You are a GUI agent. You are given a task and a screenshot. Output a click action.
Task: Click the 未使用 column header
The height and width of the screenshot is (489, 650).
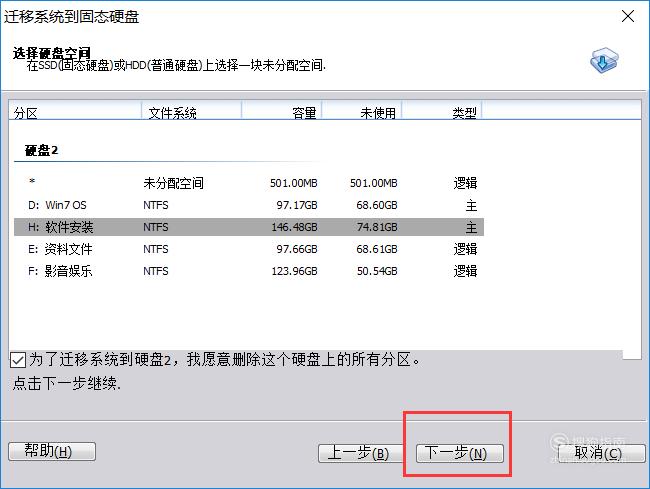pyautogui.click(x=361, y=112)
